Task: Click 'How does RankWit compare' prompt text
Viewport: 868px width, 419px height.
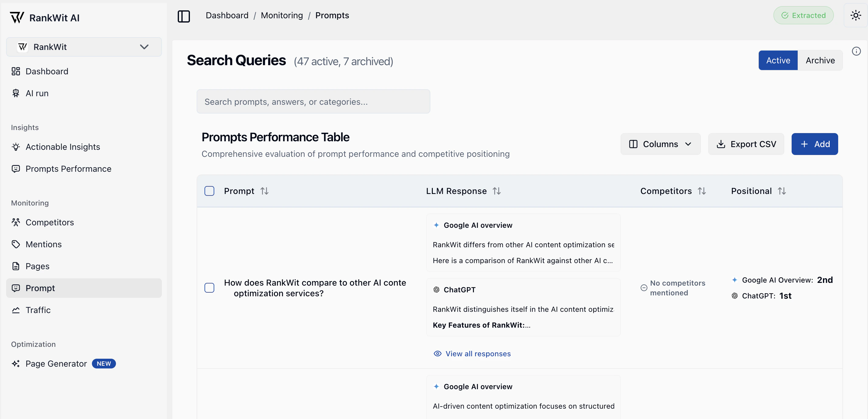Action: (315, 287)
